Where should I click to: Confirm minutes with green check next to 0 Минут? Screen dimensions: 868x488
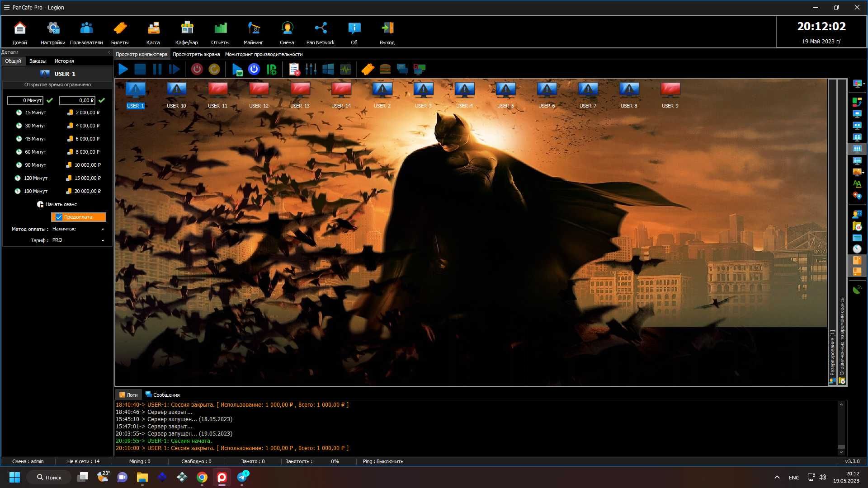50,100
